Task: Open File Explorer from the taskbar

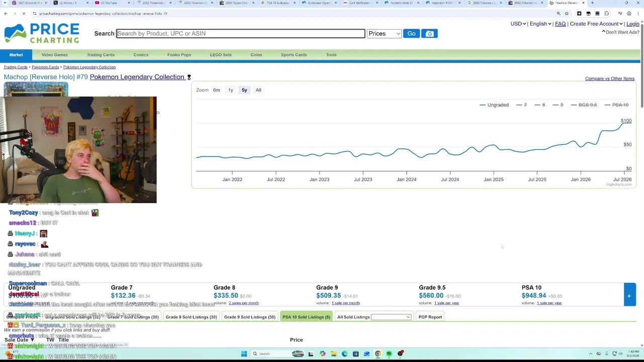Action: point(333,353)
